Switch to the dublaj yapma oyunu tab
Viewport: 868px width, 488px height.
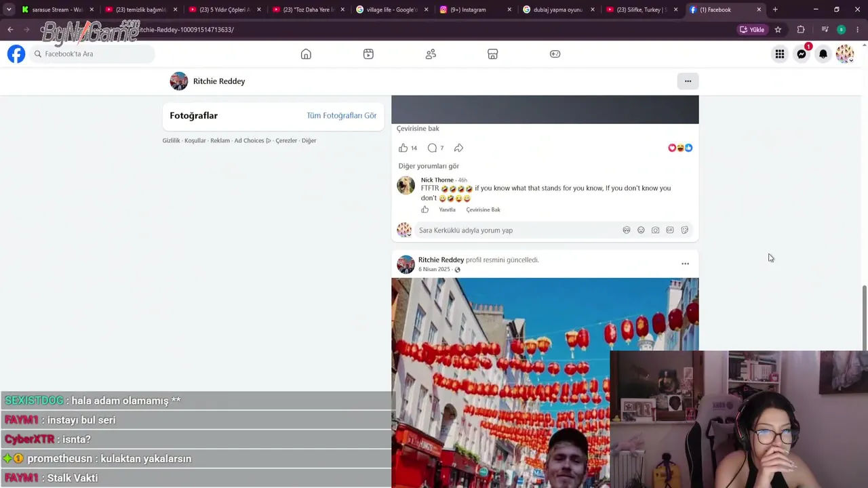coord(558,9)
